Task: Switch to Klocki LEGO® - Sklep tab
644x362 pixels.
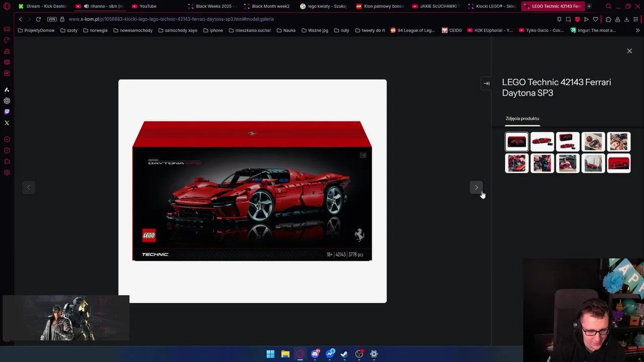Action: pyautogui.click(x=492, y=6)
